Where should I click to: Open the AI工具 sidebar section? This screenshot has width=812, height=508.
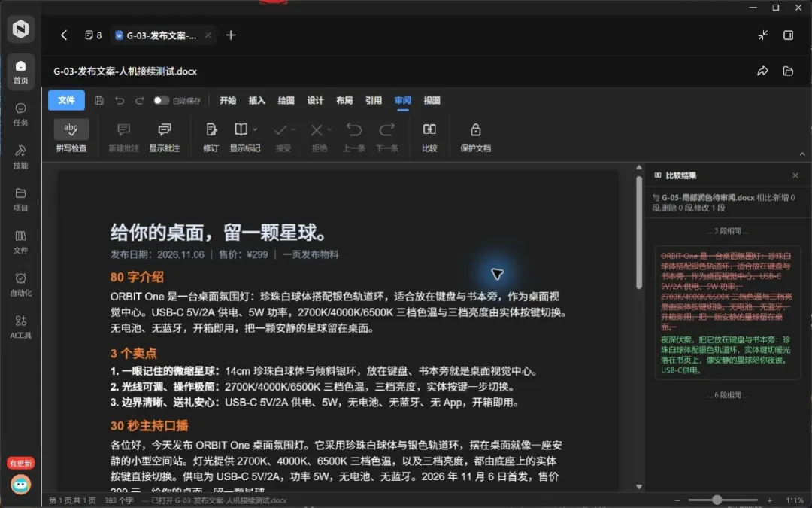[x=21, y=327]
